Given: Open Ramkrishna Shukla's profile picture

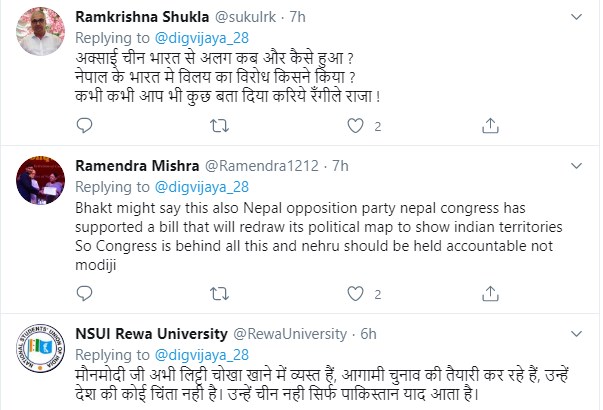Looking at the screenshot, I should (x=38, y=34).
